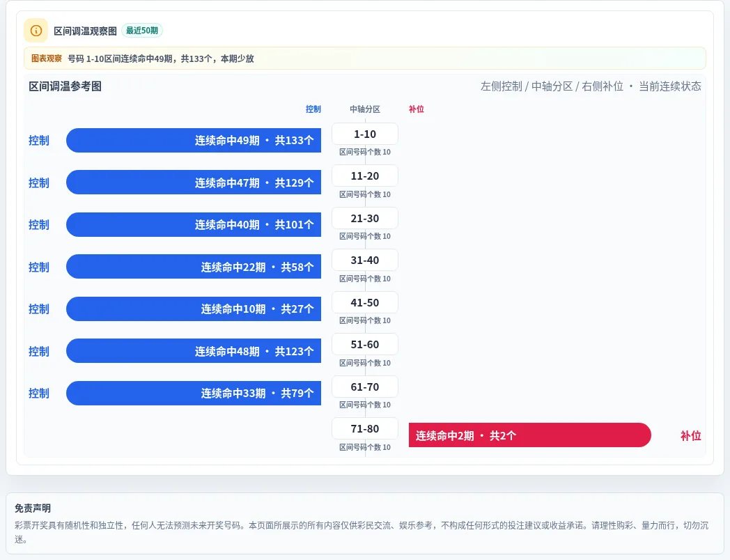The height and width of the screenshot is (560, 730).
Task: Click the bar 连续命中40期 · 共101个
Action: (194, 224)
